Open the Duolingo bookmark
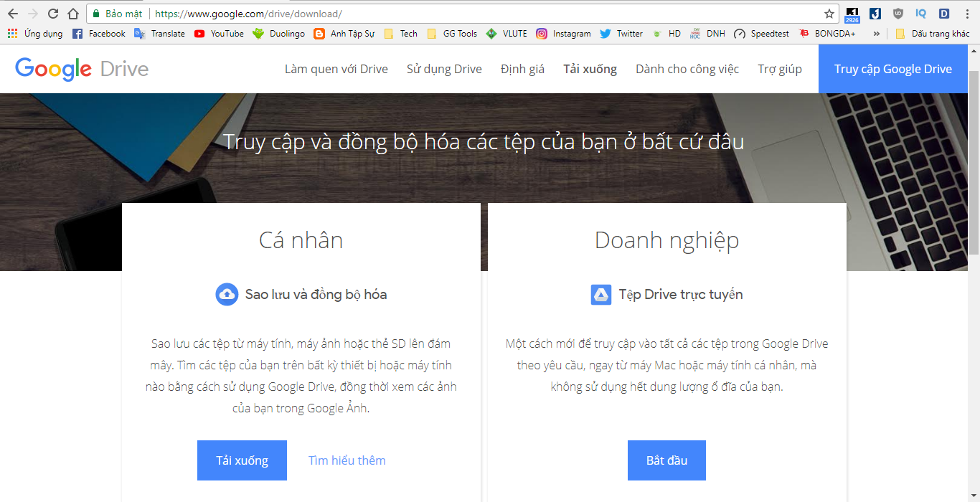980x502 pixels. (278, 34)
